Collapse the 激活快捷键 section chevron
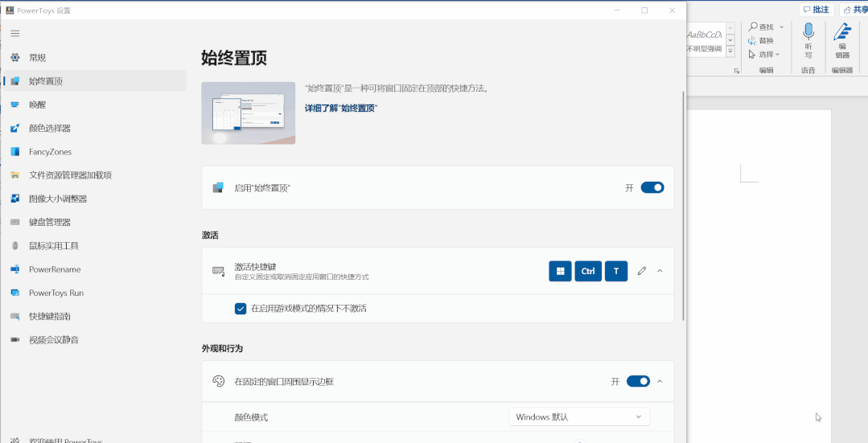This screenshot has height=443, width=868. coord(660,271)
